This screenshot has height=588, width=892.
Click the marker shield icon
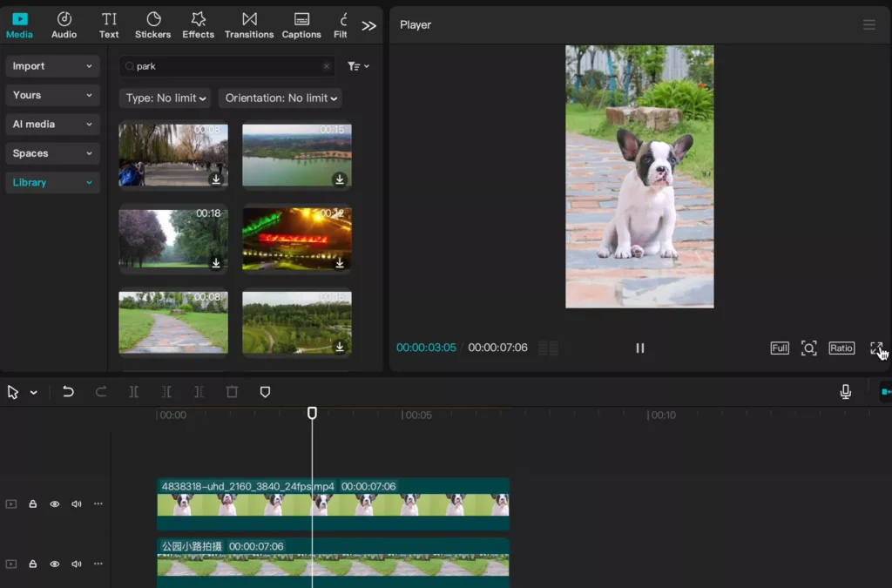265,391
